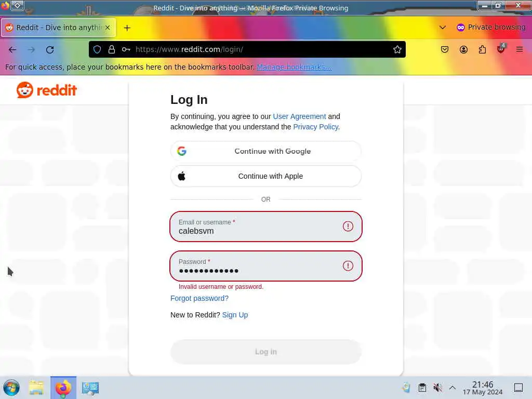Screen dimensions: 532x399
Task: Open the system settings taskbar icon
Action: 90,388
